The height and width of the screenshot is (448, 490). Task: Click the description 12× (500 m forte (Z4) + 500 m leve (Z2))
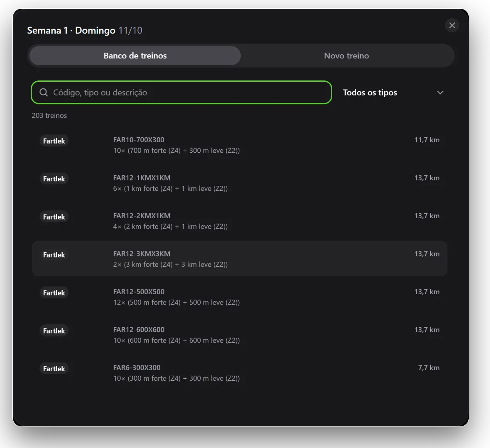[x=176, y=302]
